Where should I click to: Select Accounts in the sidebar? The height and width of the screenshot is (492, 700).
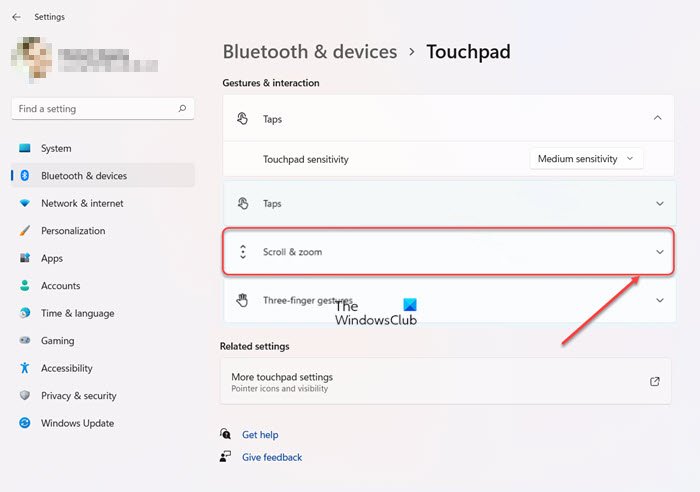60,286
